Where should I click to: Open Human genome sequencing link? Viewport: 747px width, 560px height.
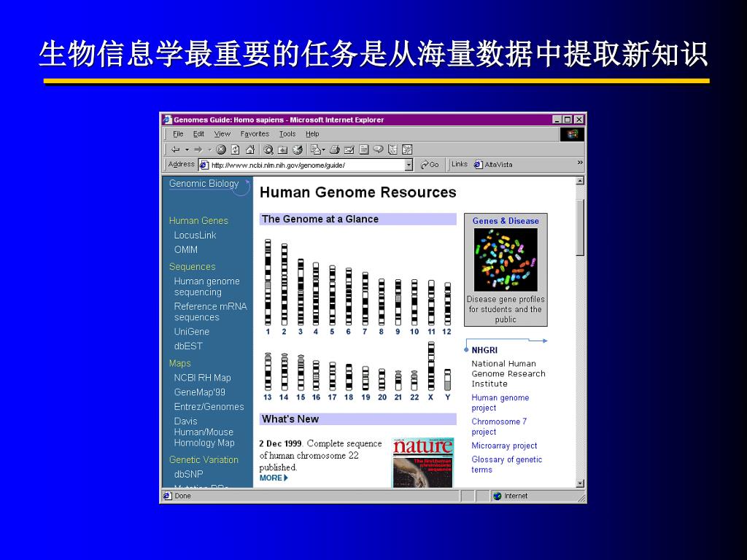click(x=206, y=287)
